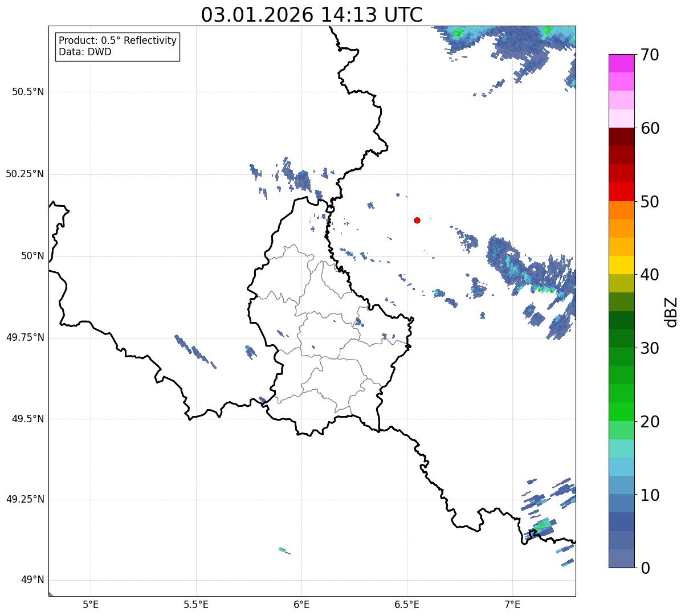
Task: Click the 6.5°E longitude label
Action: (x=407, y=605)
